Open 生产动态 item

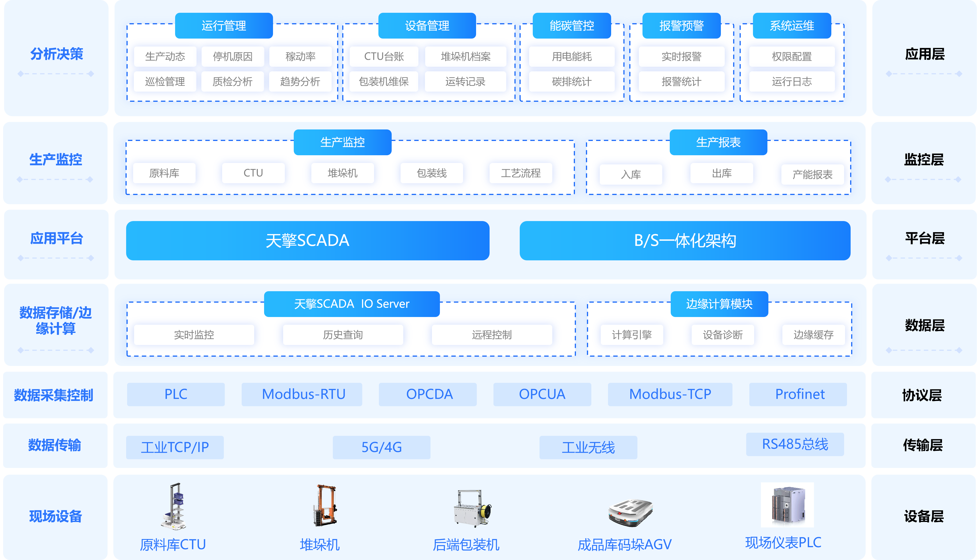(165, 57)
